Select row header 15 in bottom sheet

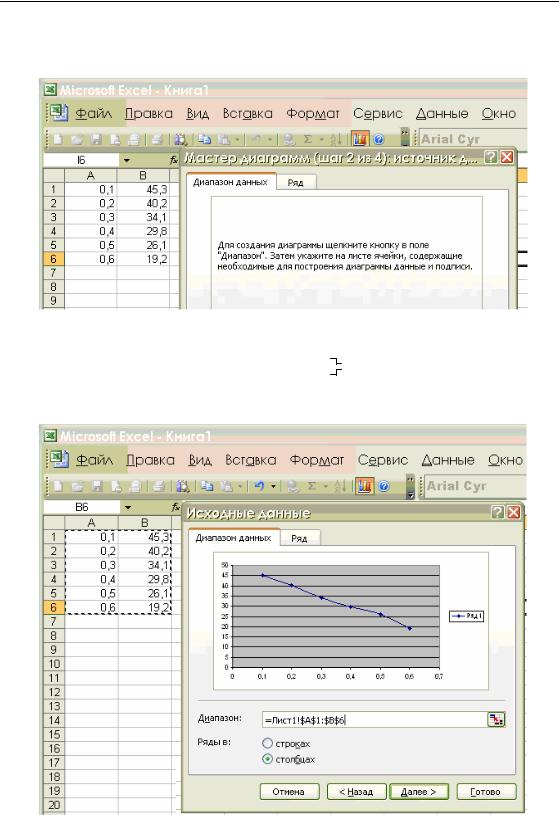[54, 734]
